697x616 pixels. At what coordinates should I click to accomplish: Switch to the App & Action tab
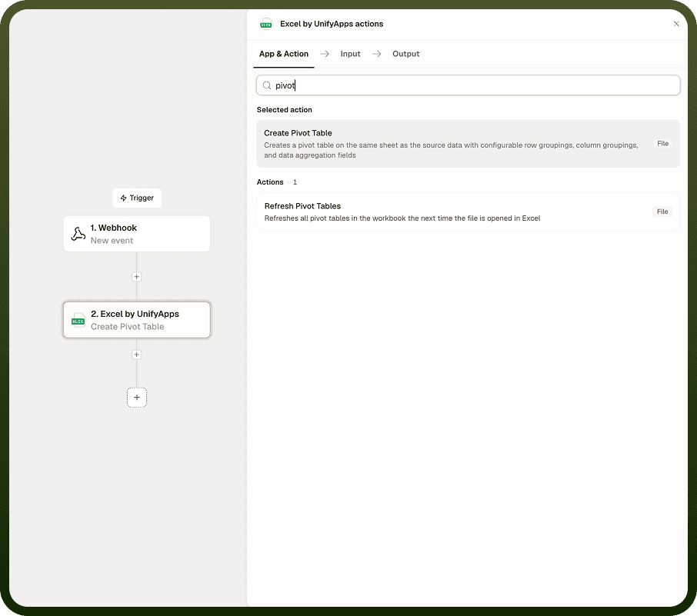pos(284,54)
